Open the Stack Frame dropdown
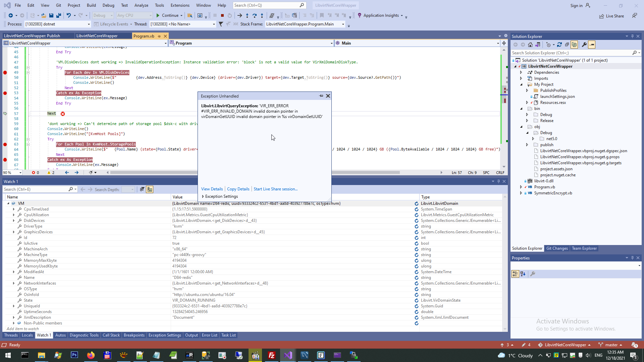This screenshot has height=362, width=644. tap(343, 24)
